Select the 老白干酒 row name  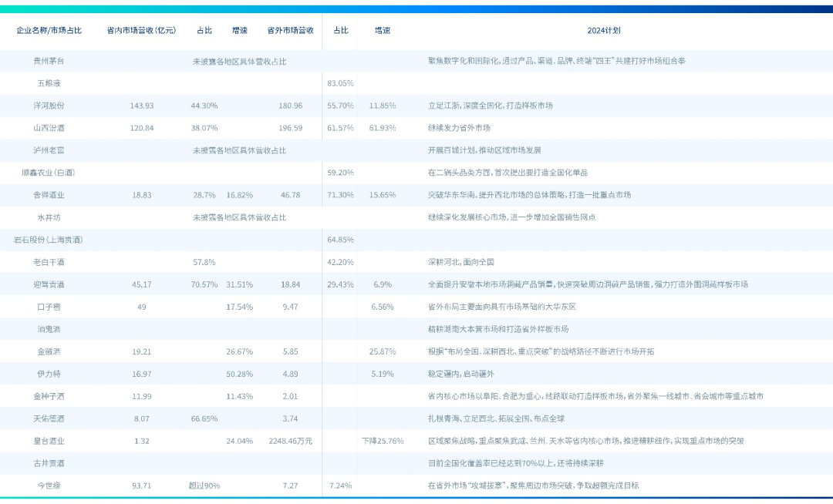coord(49,261)
